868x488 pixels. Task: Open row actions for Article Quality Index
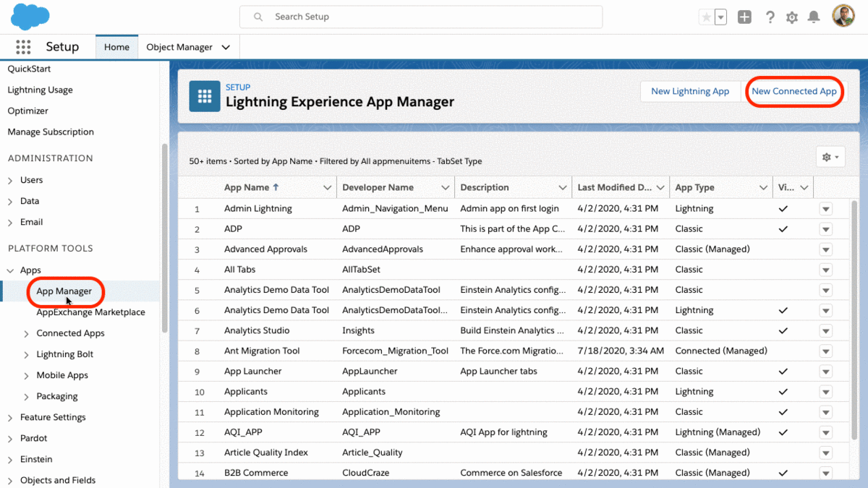(x=825, y=453)
